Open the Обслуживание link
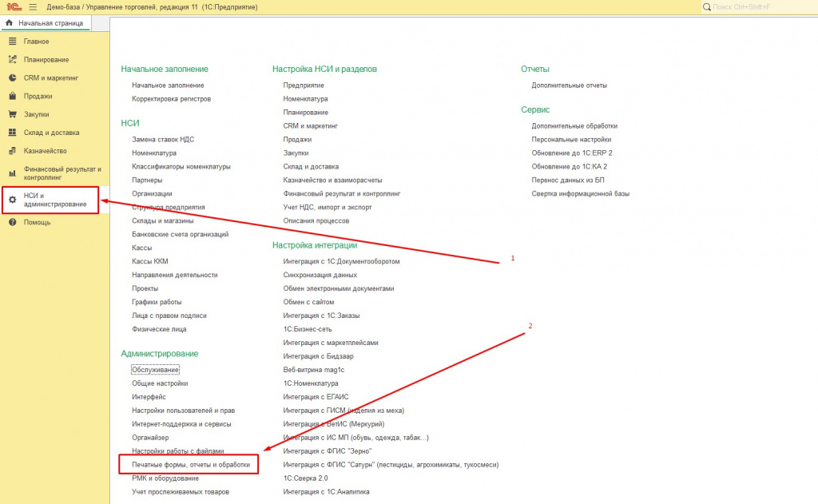Image resolution: width=818 pixels, height=504 pixels. (155, 369)
